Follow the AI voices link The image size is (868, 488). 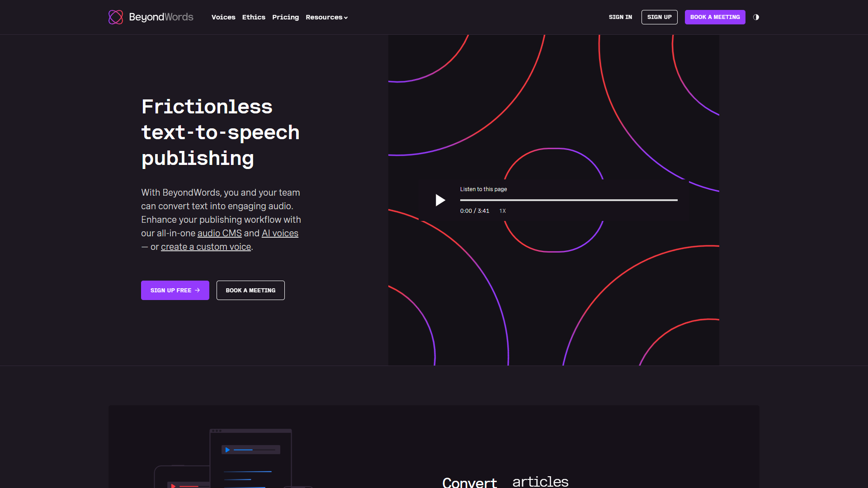click(x=280, y=233)
